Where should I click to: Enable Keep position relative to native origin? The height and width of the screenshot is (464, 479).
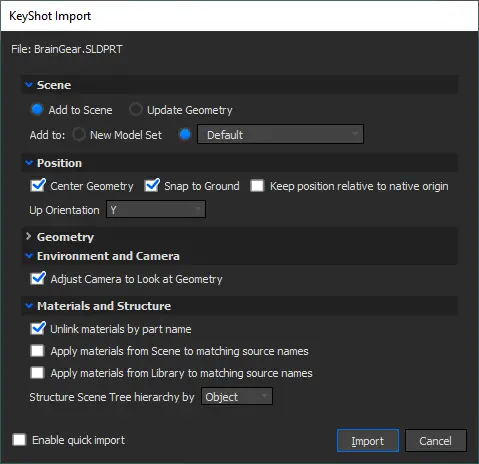[257, 186]
